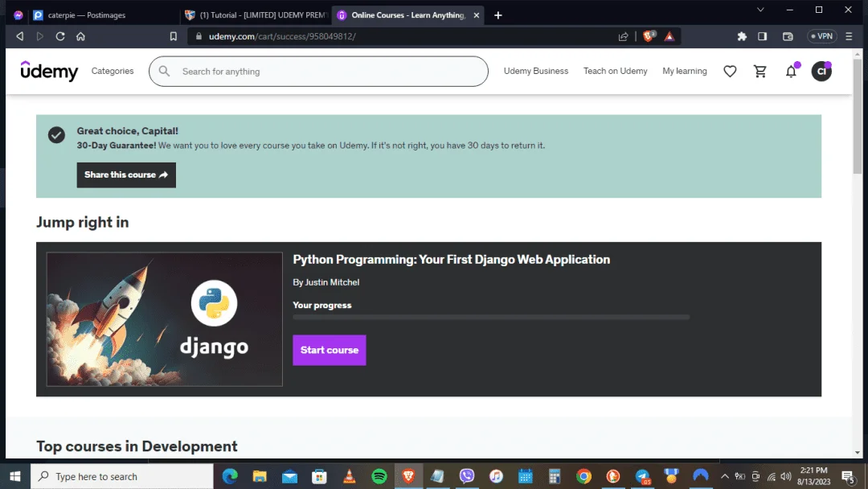Click the browser forward arrow
868x489 pixels.
40,36
